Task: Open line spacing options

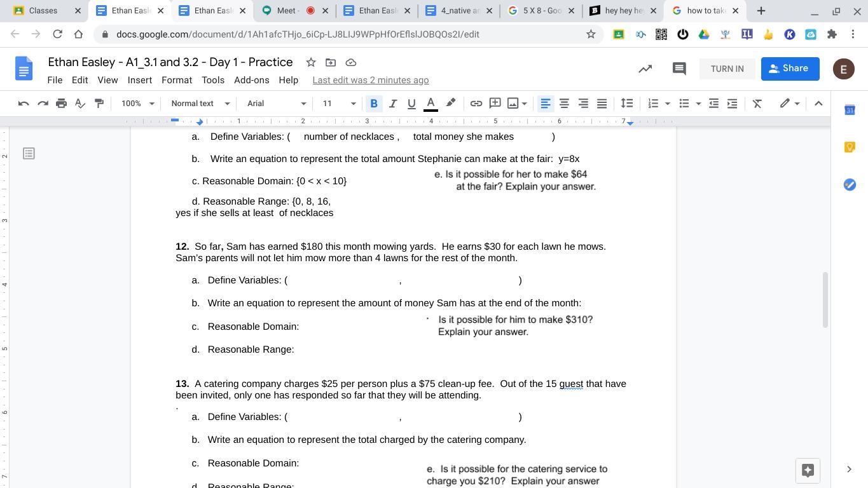Action: (626, 104)
